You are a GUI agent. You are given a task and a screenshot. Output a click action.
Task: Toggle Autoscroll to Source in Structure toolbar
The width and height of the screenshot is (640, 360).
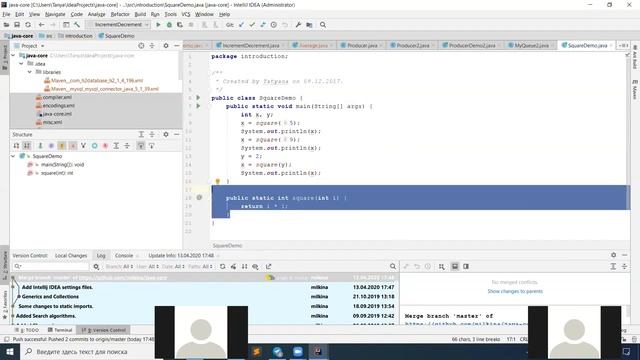click(x=141, y=146)
